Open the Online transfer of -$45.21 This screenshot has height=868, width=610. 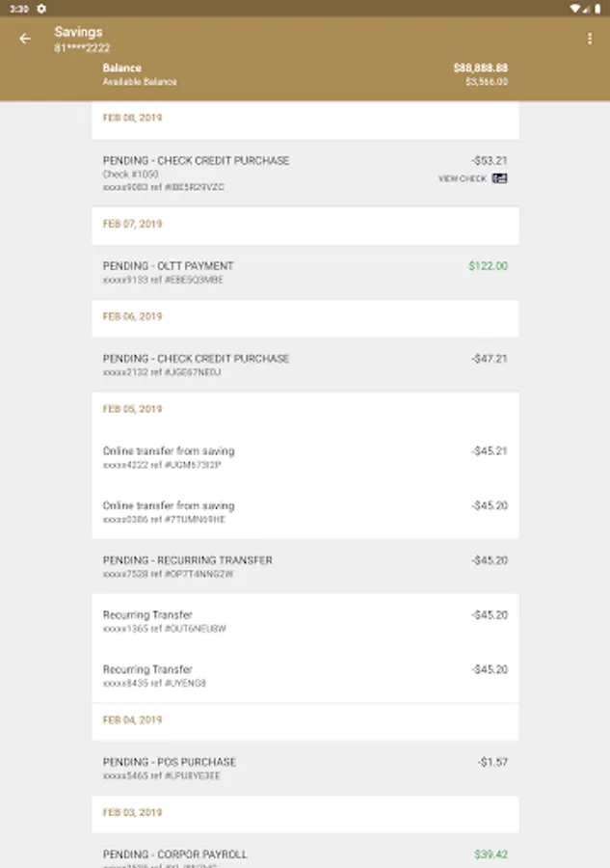tap(305, 457)
